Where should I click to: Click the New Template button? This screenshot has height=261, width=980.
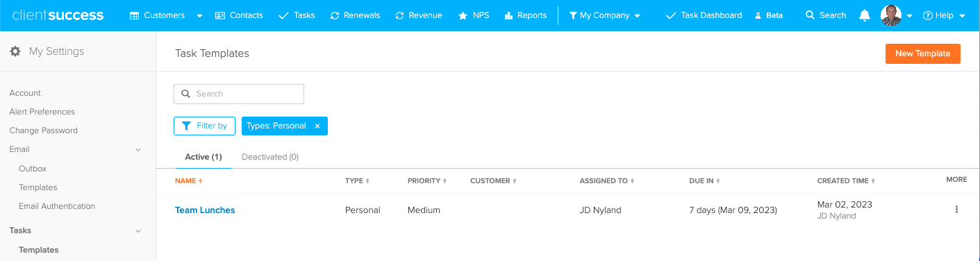click(922, 53)
